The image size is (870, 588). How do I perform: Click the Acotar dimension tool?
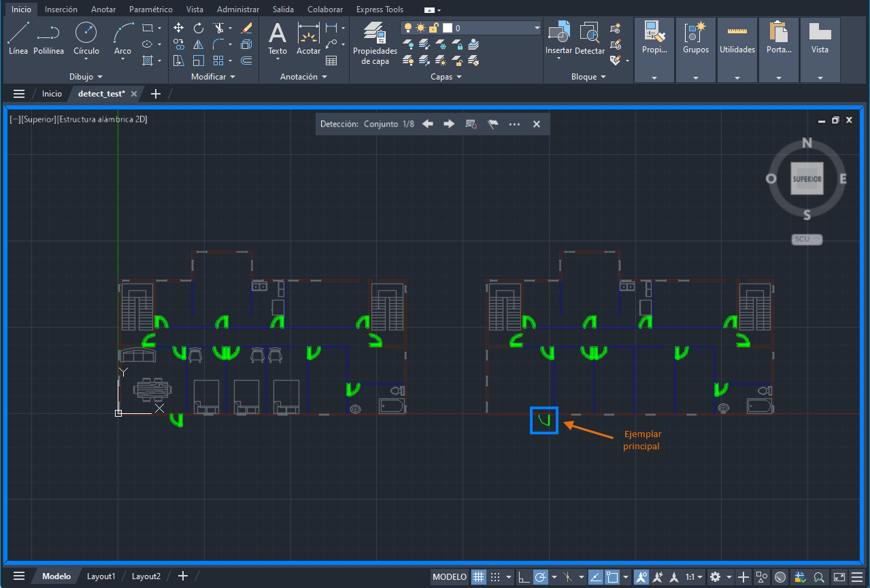[308, 38]
